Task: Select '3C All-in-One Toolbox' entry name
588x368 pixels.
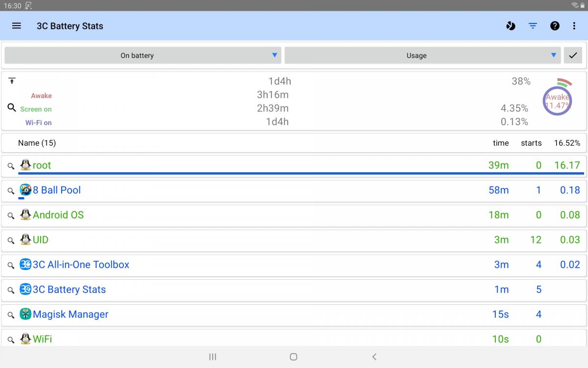Action: [x=81, y=264]
